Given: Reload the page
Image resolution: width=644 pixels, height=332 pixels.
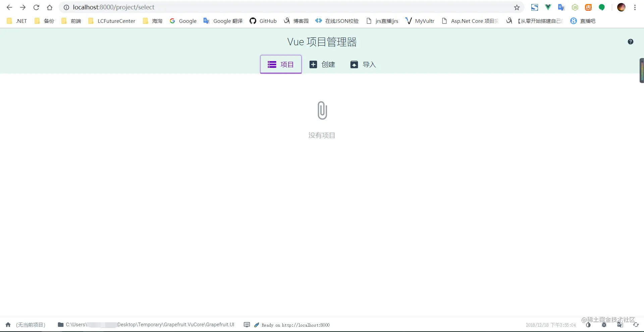Looking at the screenshot, I should 36,7.
